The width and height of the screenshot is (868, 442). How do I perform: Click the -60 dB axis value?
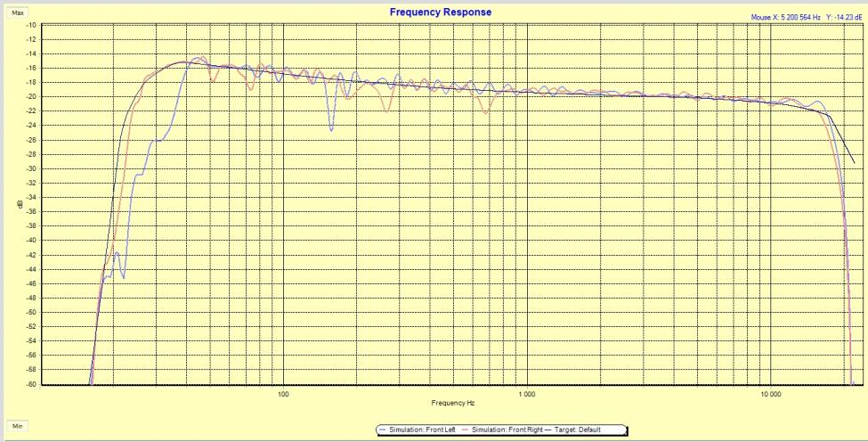pyautogui.click(x=31, y=384)
